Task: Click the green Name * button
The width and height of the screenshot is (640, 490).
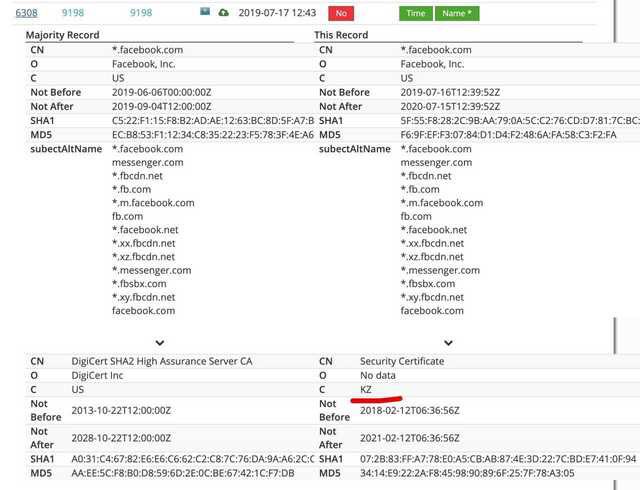Action: [x=457, y=13]
